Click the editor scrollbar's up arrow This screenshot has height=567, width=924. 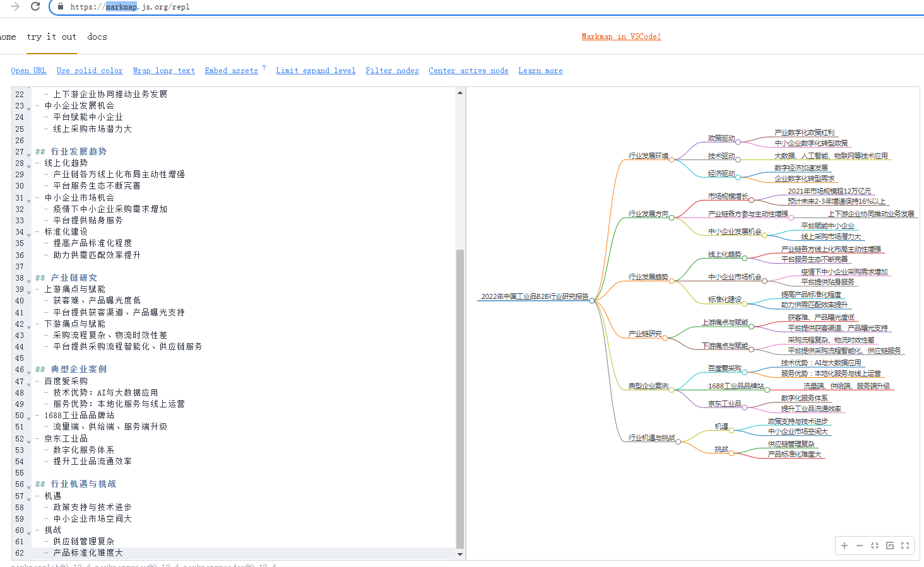pos(460,93)
